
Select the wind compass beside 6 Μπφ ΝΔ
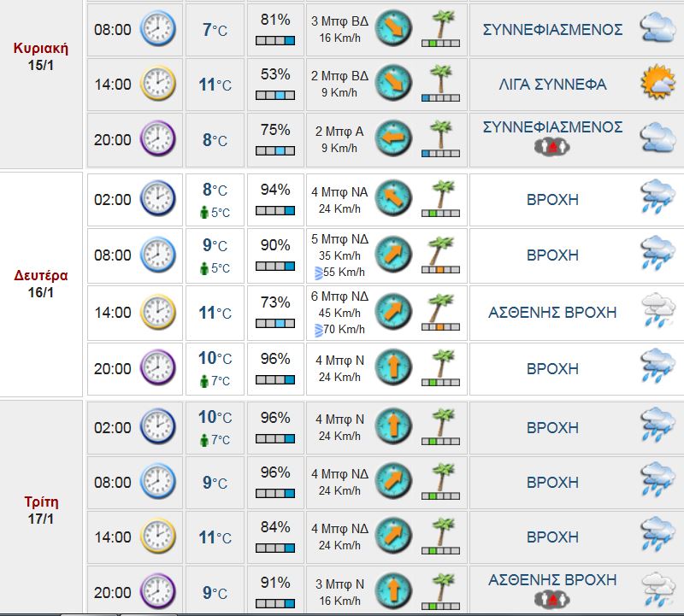click(393, 312)
